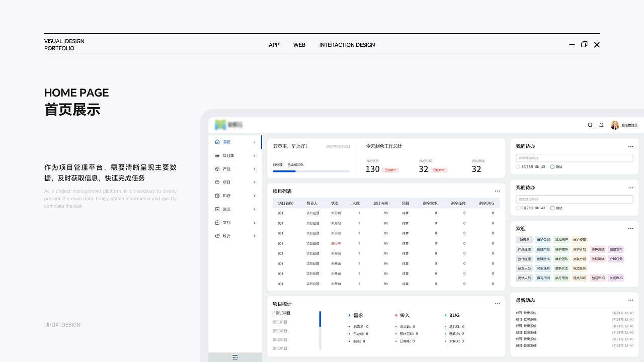The width and height of the screenshot is (644, 362).
Task: Expand the 产品 chevron arrow
Action: coord(254,169)
